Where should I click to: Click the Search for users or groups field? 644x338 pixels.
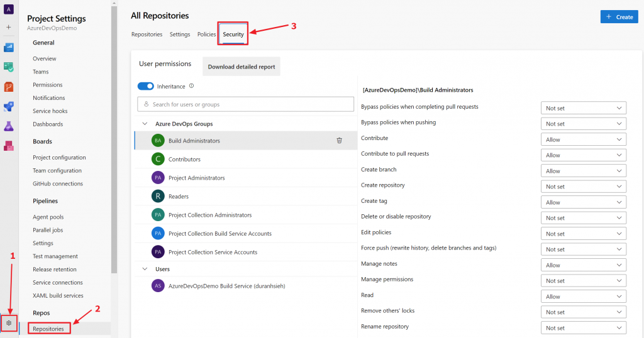point(246,104)
